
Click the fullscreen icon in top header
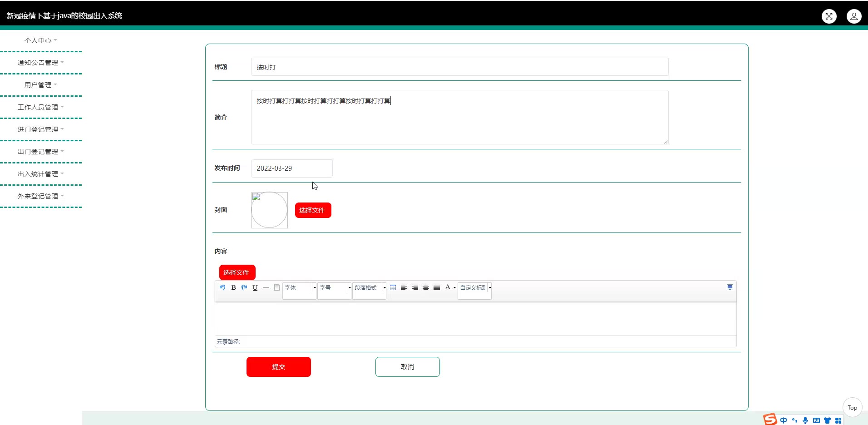[x=829, y=16]
